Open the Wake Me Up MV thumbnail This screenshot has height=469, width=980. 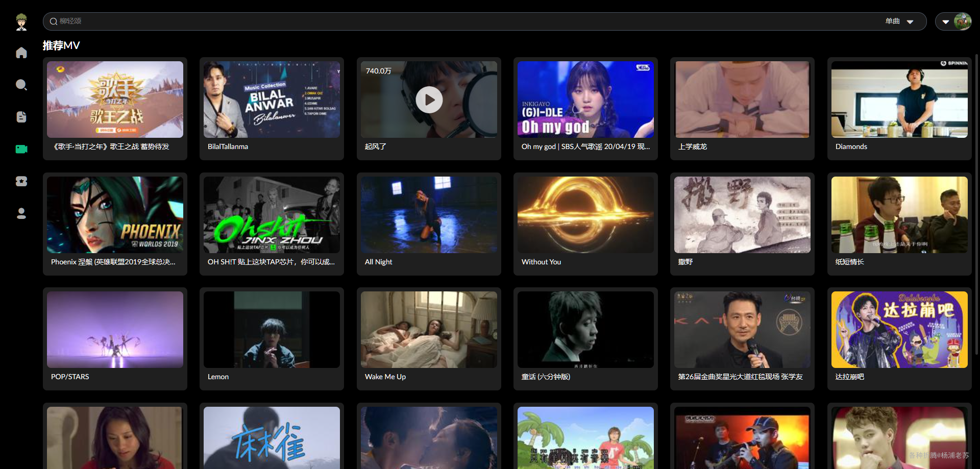(429, 330)
